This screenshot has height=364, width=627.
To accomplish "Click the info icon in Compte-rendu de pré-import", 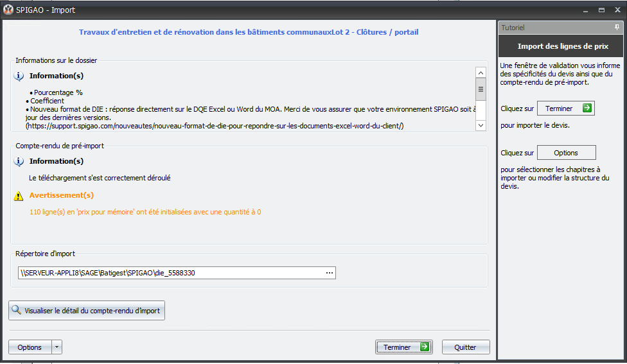I will [19, 161].
